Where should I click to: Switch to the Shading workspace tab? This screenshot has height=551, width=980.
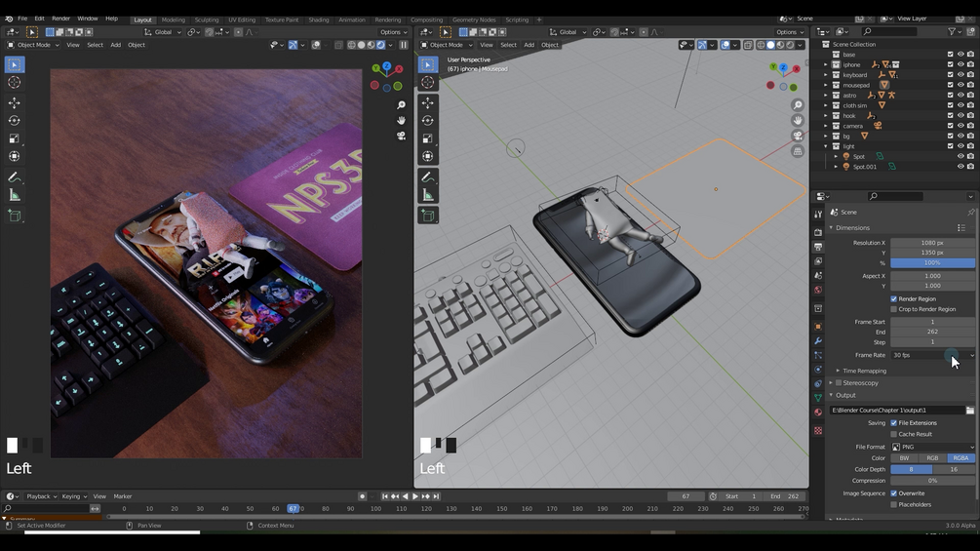318,20
